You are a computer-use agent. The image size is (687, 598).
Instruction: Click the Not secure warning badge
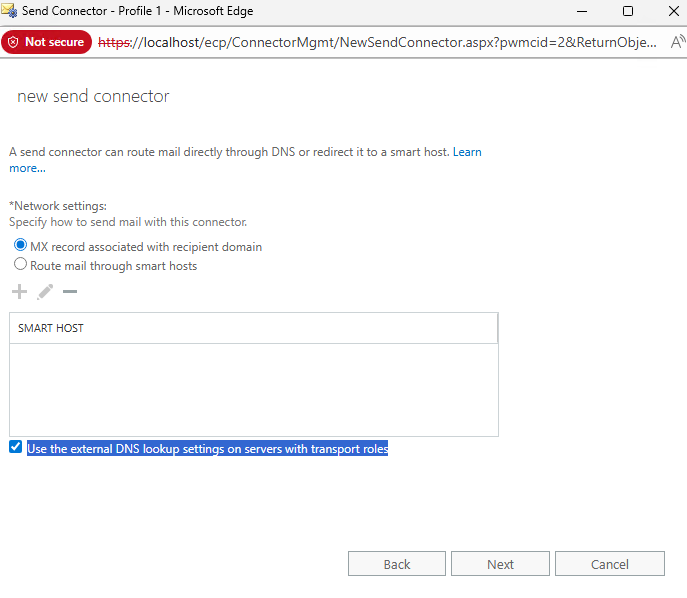coord(46,43)
